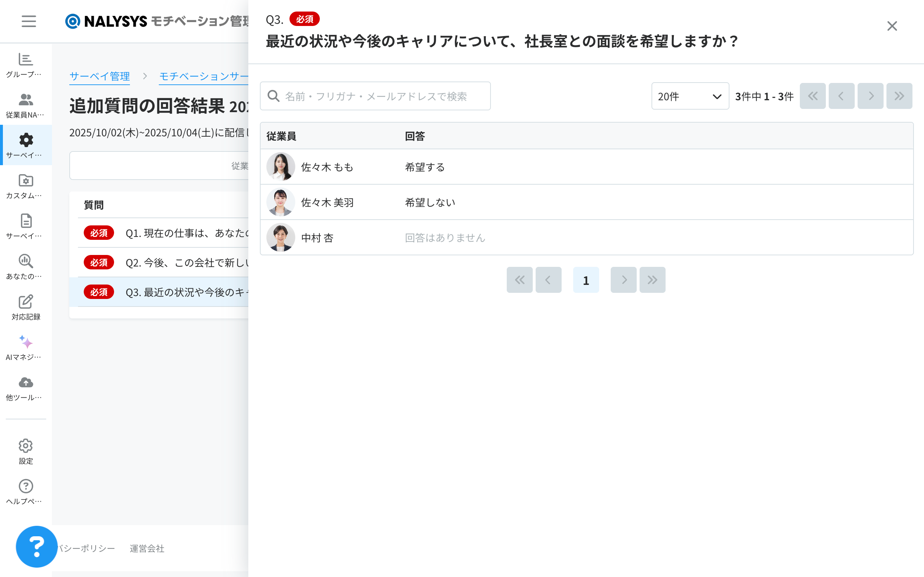Image resolution: width=924 pixels, height=577 pixels.
Task: Open 佐々木 もも employee avatar
Action: (281, 167)
